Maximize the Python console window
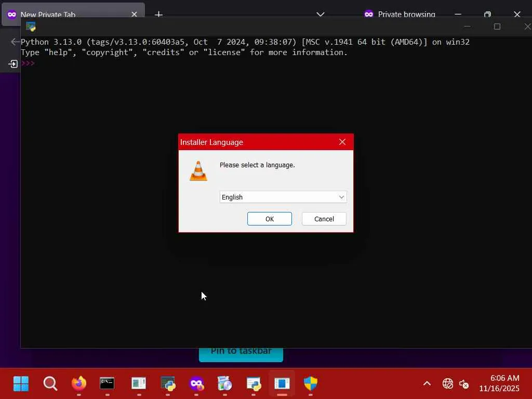Viewport: 532px width, 399px height. tap(497, 26)
